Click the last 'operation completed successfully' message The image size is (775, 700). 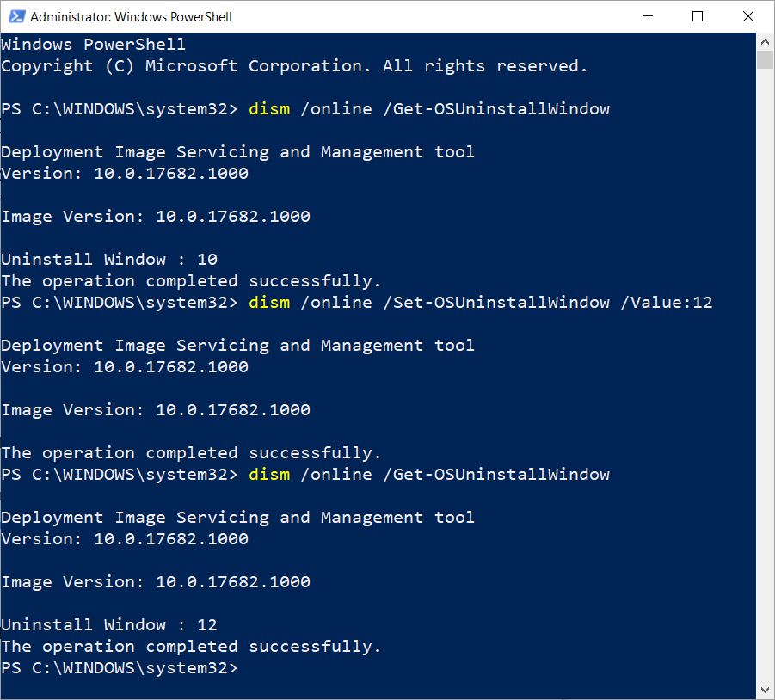coord(191,647)
